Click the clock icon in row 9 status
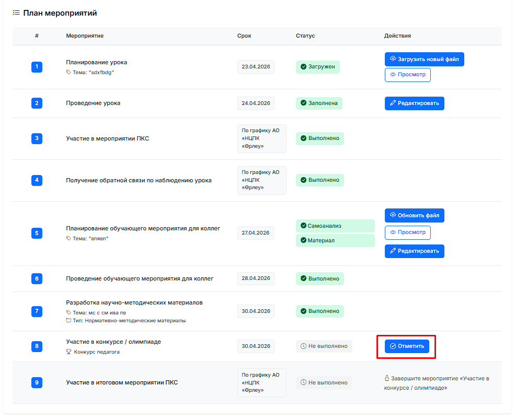This screenshot has width=515, height=420. tap(303, 382)
